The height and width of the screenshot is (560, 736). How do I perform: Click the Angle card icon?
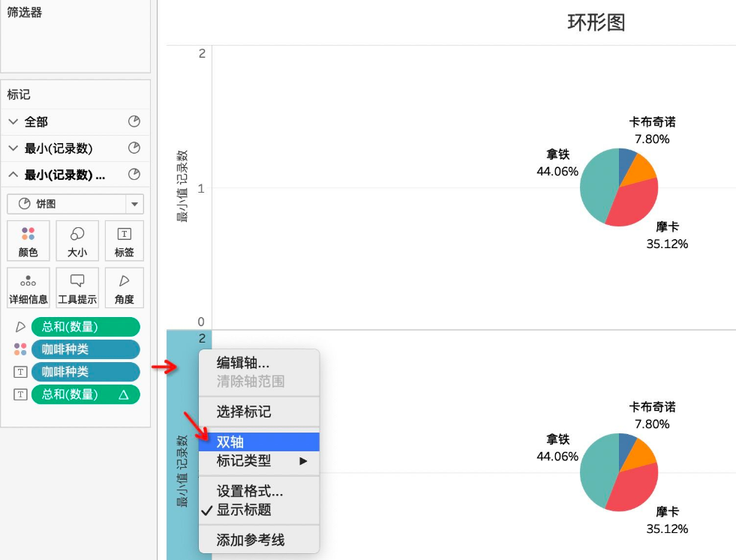click(124, 281)
